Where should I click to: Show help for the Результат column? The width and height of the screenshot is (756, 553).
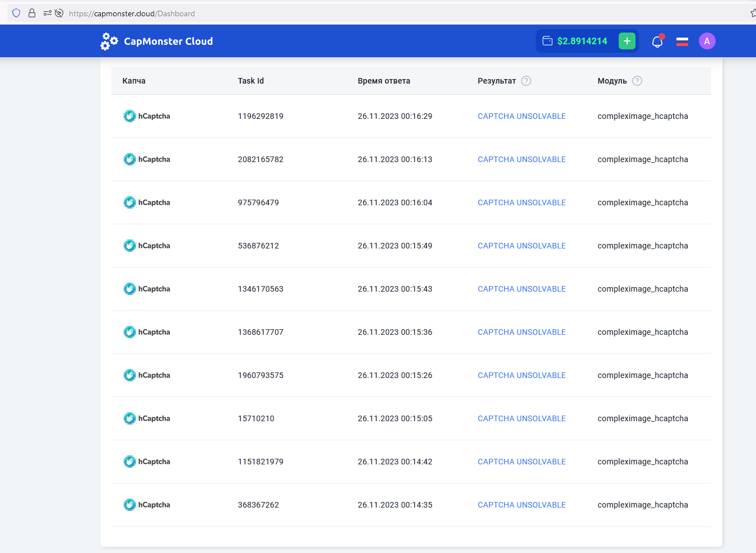coord(526,81)
